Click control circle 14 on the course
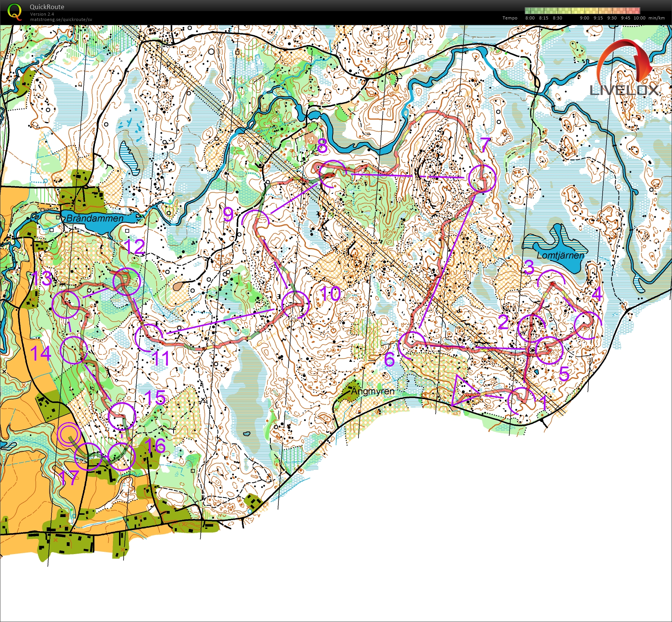This screenshot has width=672, height=622. (x=74, y=350)
